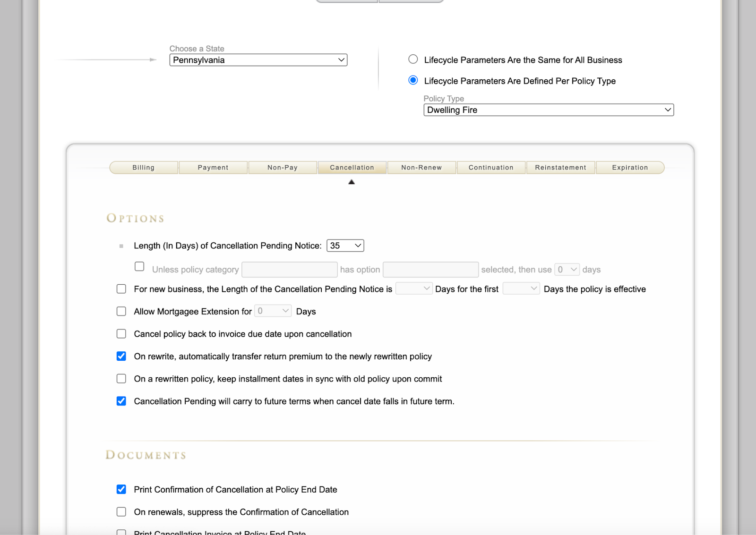Select the Non-Renew tab
756x535 pixels.
(x=421, y=168)
